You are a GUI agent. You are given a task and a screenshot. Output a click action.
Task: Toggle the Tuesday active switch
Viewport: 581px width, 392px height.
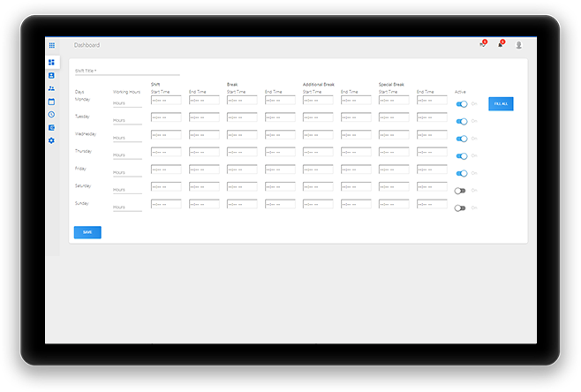coord(462,122)
